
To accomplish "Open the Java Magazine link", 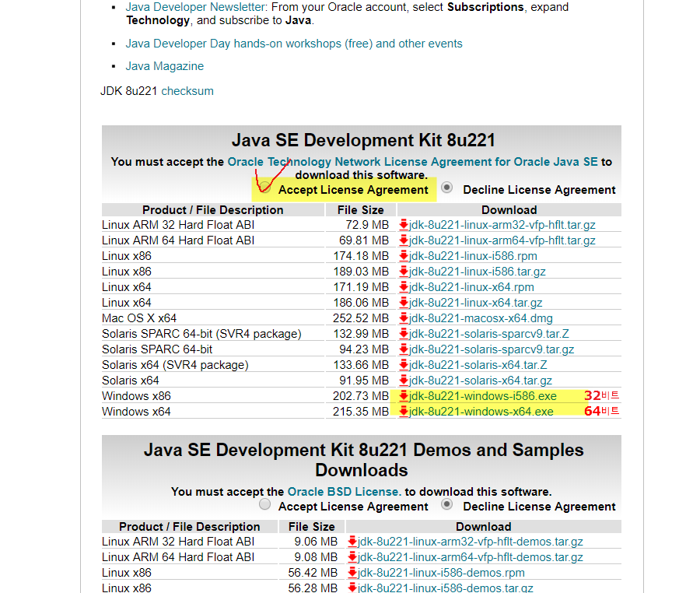I will click(164, 66).
